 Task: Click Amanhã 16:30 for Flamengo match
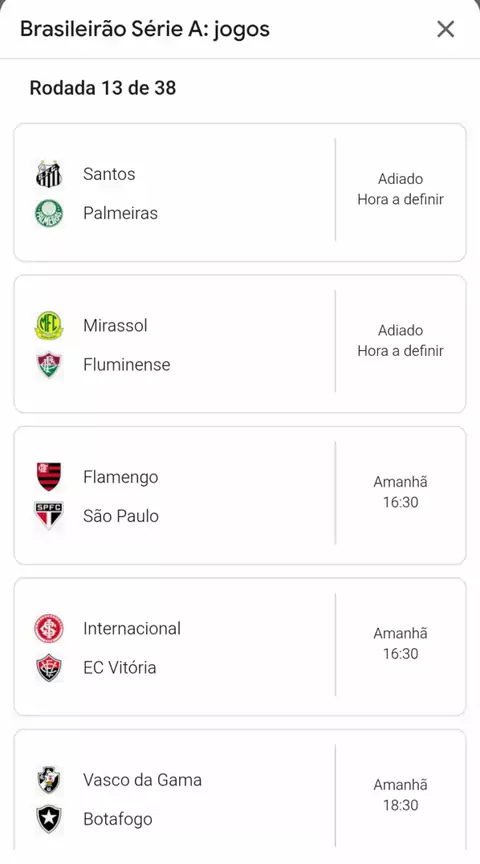[x=401, y=492]
